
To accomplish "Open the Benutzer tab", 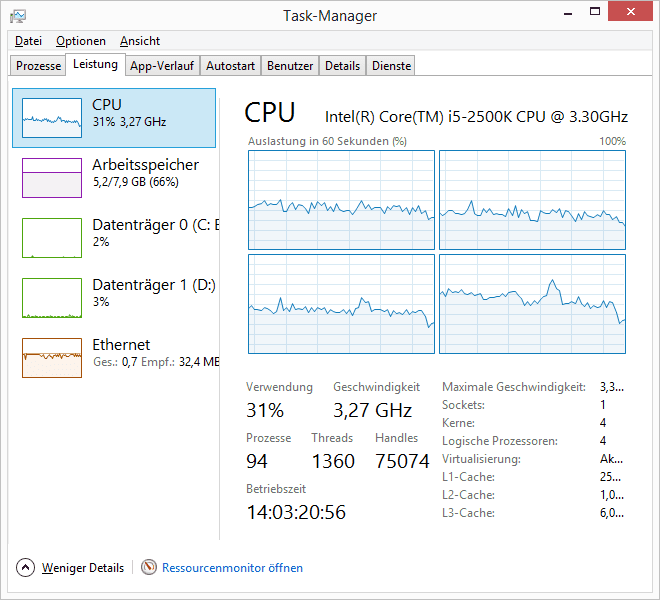I will pos(290,66).
